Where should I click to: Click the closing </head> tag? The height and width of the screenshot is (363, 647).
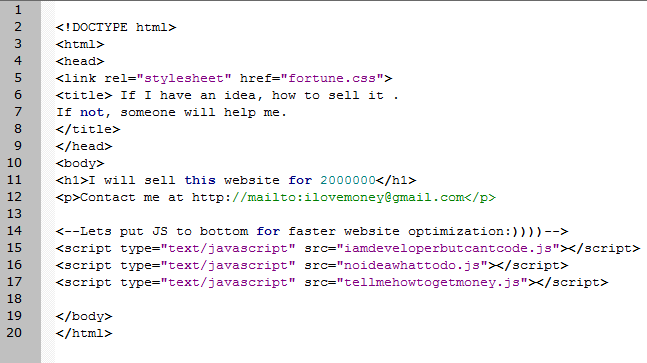[x=84, y=146]
